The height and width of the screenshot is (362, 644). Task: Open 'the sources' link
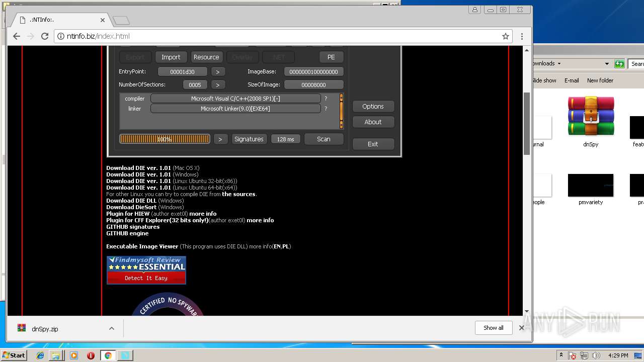[x=238, y=194]
